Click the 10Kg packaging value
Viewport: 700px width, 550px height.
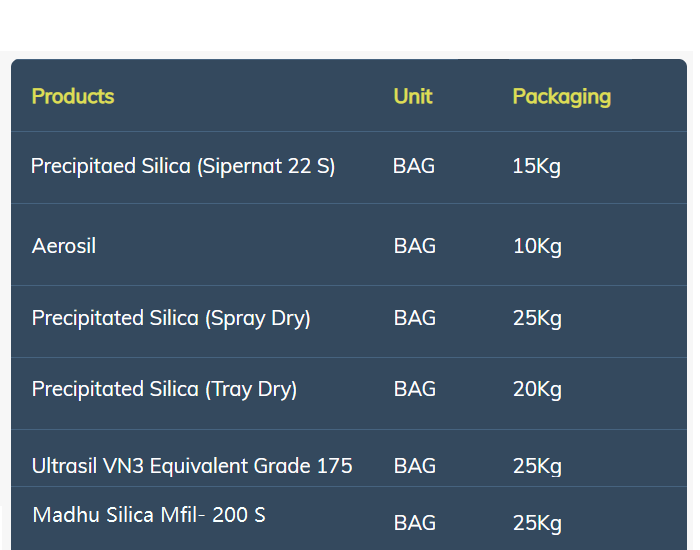[538, 247]
